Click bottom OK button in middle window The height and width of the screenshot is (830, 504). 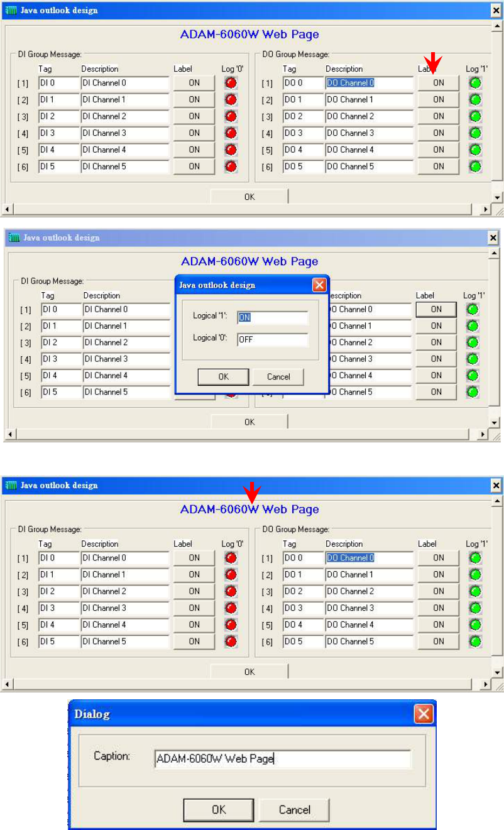pyautogui.click(x=249, y=422)
